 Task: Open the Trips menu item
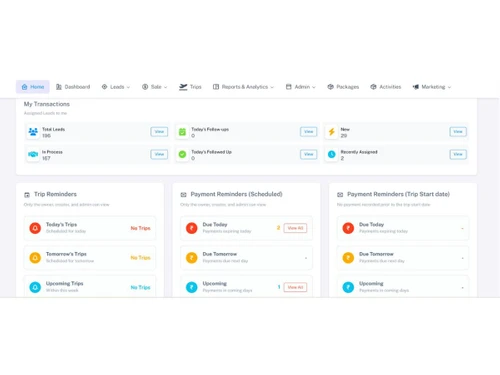[x=190, y=87]
